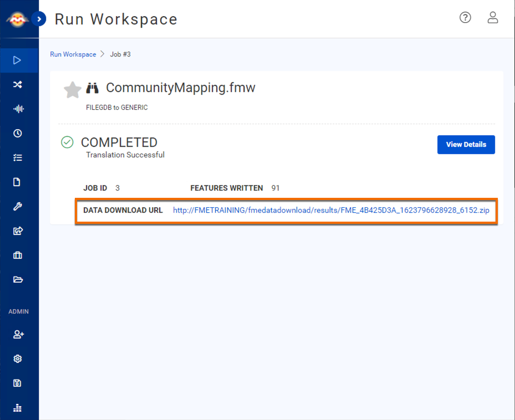Open User Management add-user icon
515x420 pixels.
click(x=18, y=334)
